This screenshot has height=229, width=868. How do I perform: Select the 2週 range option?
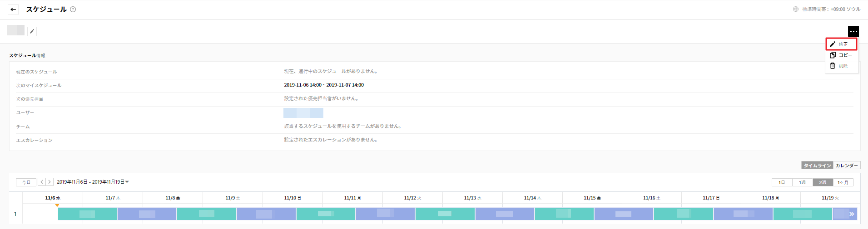click(x=823, y=182)
